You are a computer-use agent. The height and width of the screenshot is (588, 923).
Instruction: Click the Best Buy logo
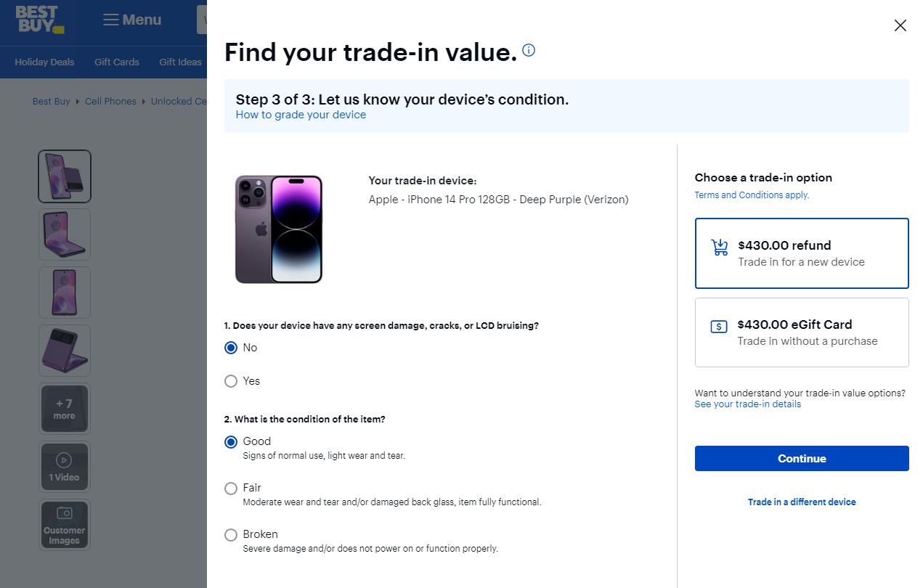coord(40,20)
